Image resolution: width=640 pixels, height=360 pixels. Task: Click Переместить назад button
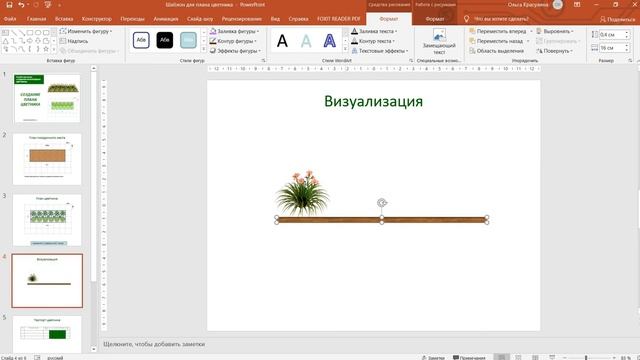pos(496,41)
